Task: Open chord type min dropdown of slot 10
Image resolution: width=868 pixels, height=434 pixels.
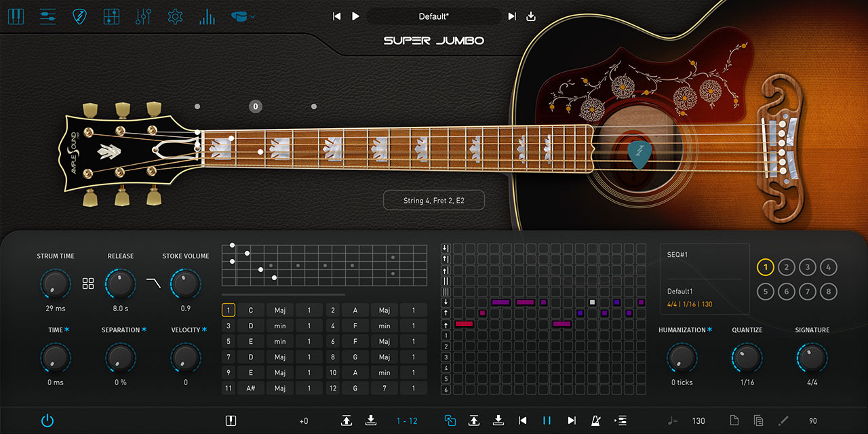Action: pyautogui.click(x=384, y=372)
